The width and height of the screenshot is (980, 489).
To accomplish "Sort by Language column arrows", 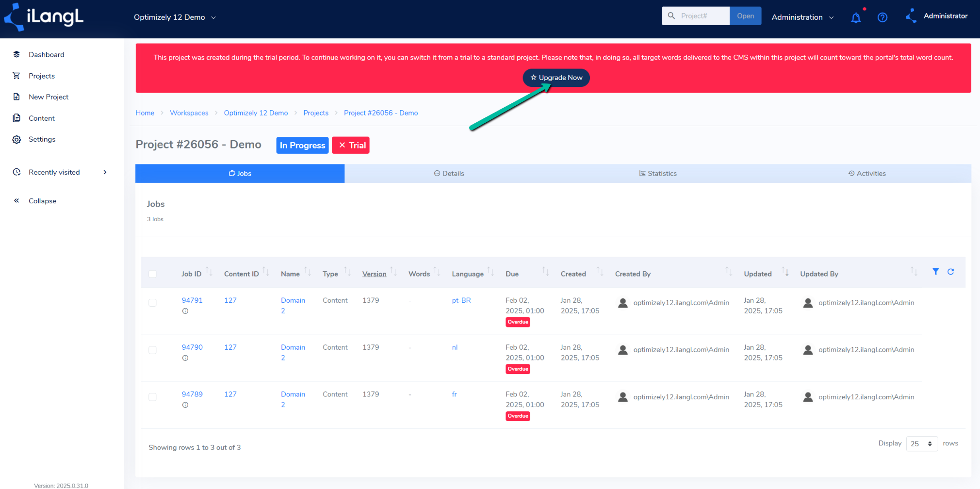I will point(490,272).
